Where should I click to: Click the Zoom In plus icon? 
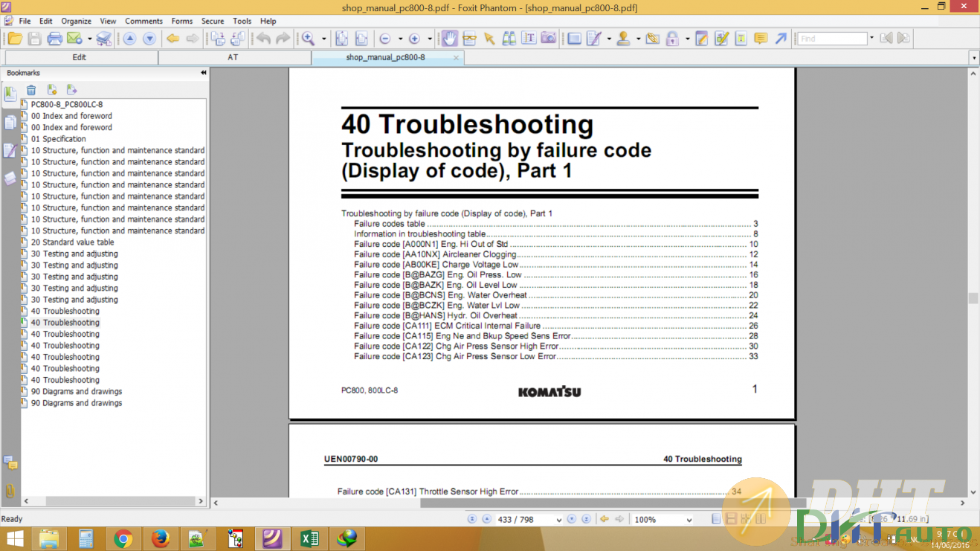[x=415, y=39]
